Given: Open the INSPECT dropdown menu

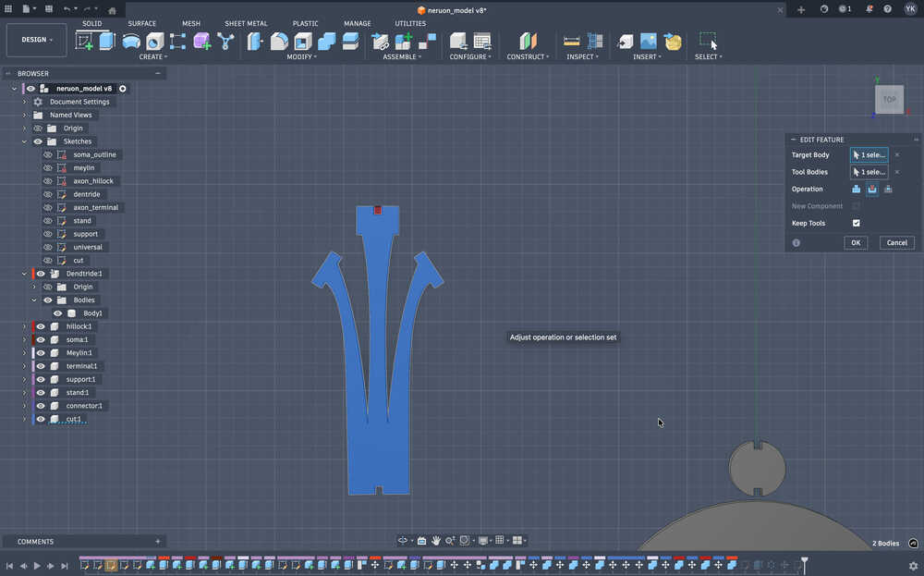Looking at the screenshot, I should 582,57.
